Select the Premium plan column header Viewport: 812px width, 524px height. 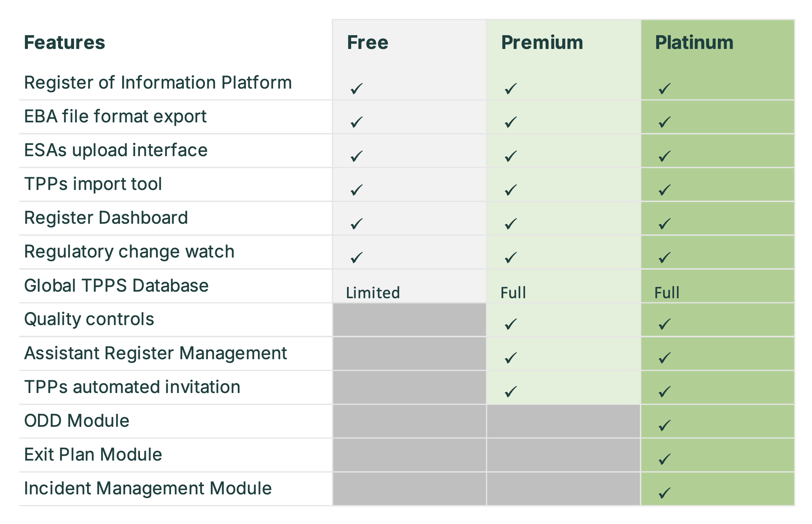point(542,42)
